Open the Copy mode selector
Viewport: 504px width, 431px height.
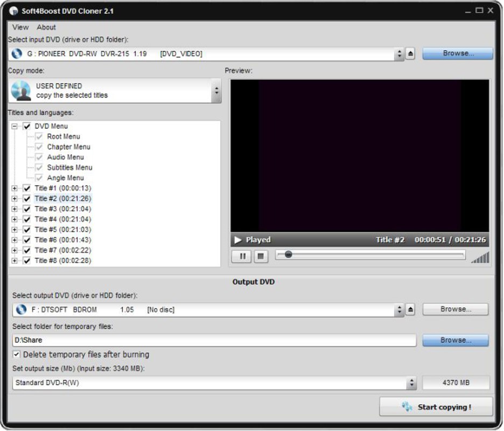(216, 91)
